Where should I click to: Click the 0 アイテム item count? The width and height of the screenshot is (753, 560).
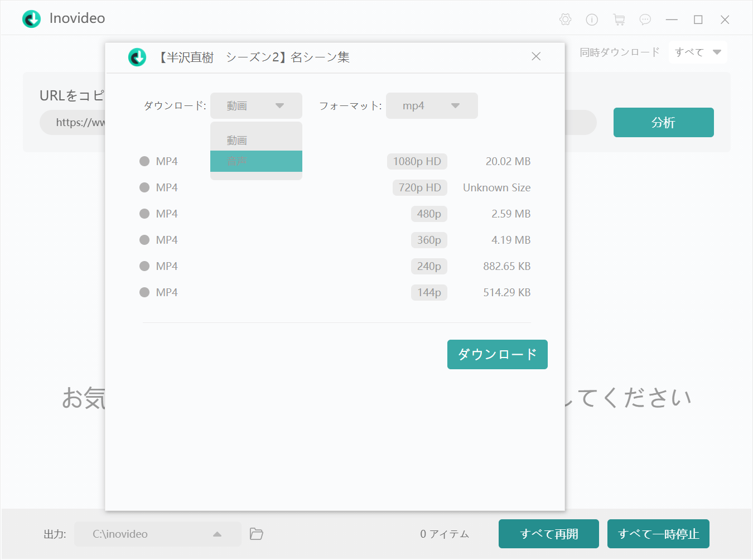pos(445,534)
